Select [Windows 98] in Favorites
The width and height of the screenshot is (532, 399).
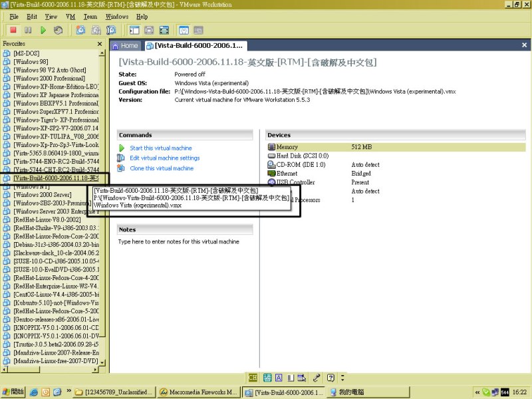coord(31,61)
